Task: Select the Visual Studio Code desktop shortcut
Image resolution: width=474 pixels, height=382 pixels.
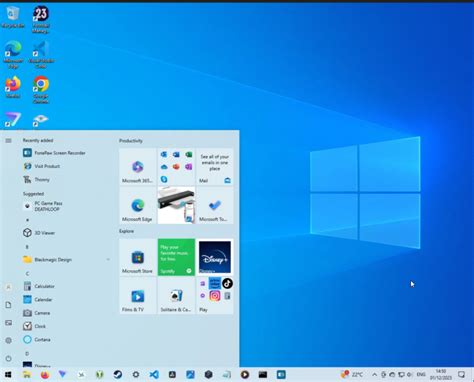Action: click(x=41, y=55)
